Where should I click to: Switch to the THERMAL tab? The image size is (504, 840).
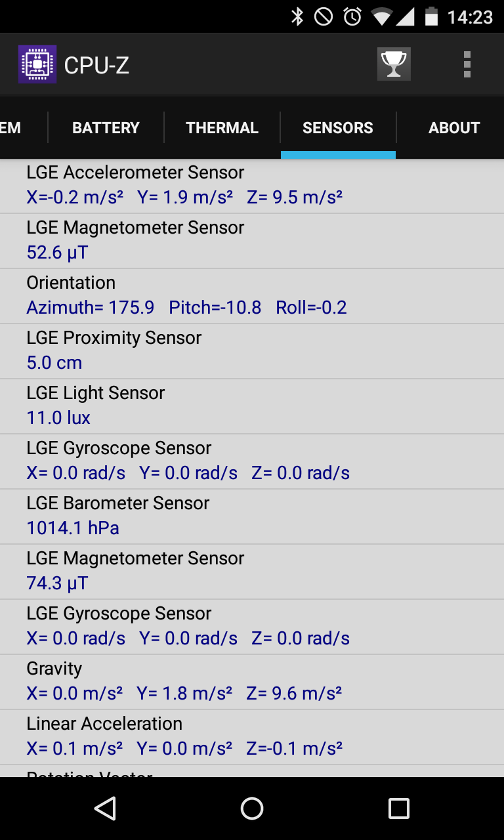pos(222,128)
